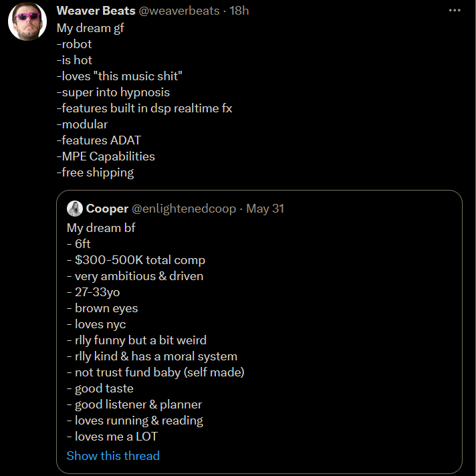Click the '-free shipping' line
The image size is (476, 476).
coord(95,172)
